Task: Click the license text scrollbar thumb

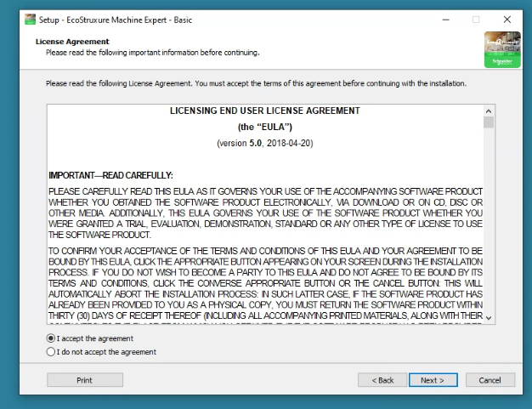Action: [489, 122]
